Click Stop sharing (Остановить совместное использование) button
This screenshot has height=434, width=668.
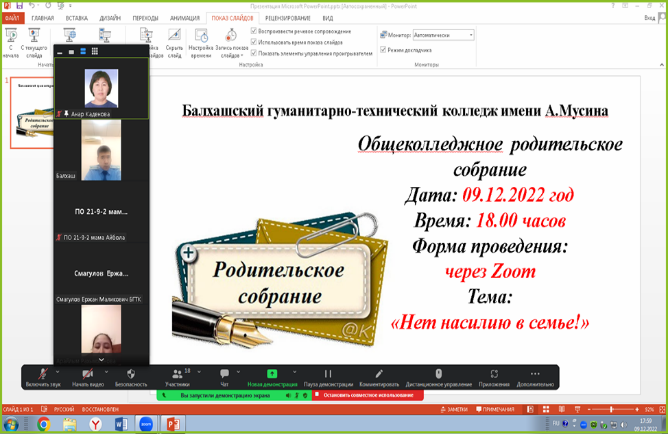(368, 395)
